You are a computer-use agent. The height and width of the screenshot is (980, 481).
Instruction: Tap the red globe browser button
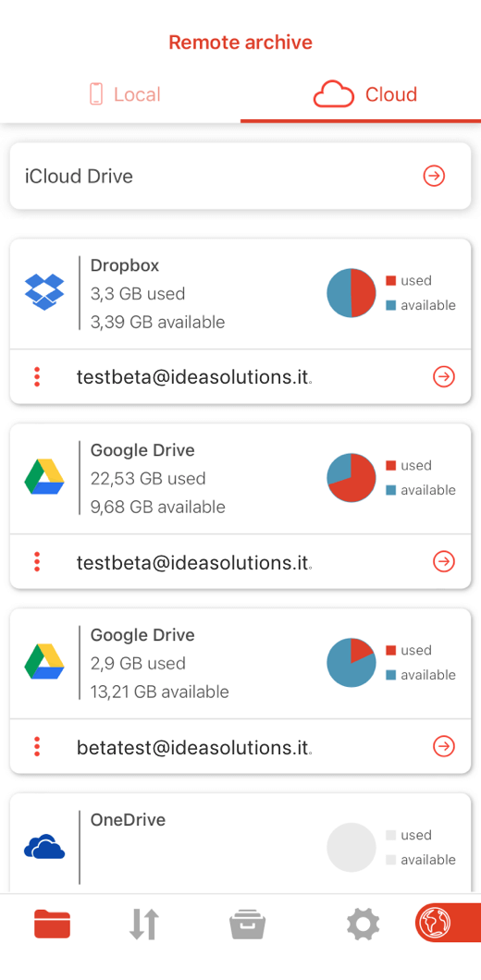(448, 923)
